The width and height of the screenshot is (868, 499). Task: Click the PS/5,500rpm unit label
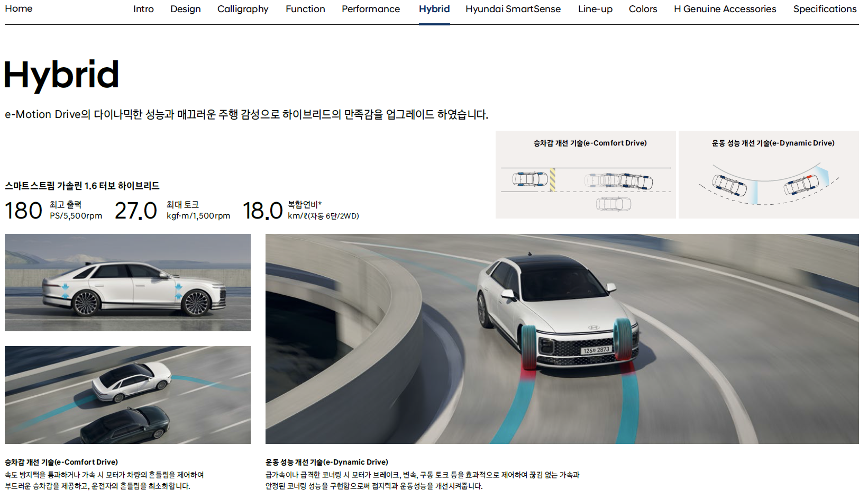76,216
